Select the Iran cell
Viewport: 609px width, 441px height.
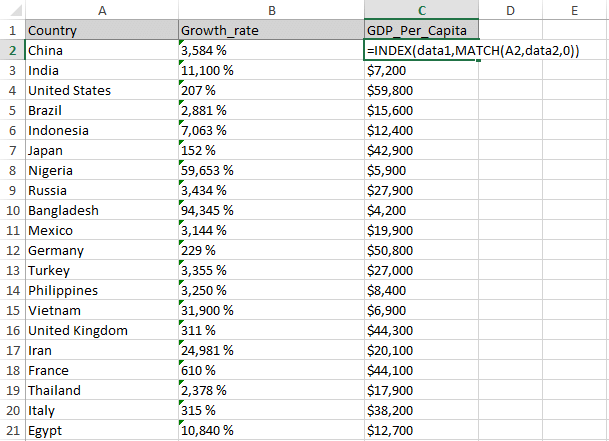[102, 350]
